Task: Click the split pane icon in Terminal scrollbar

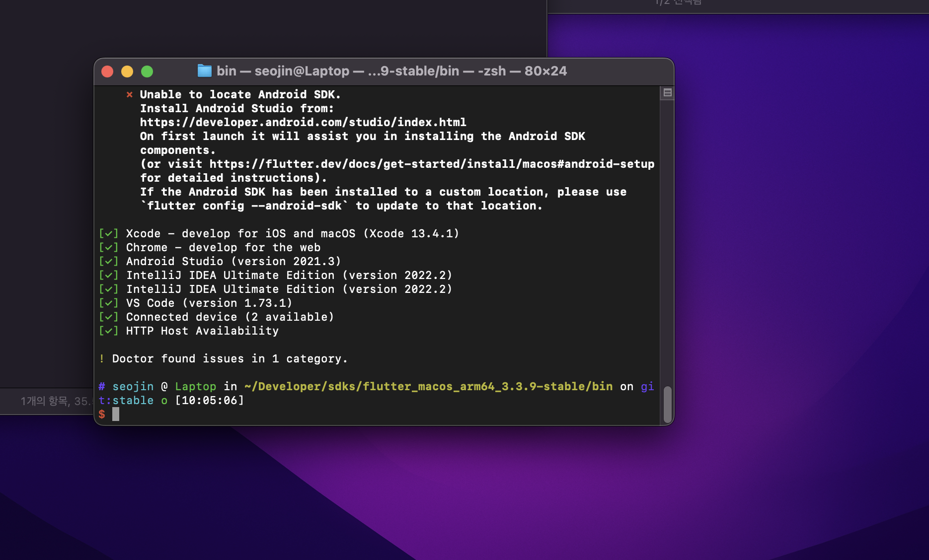Action: coord(667,93)
